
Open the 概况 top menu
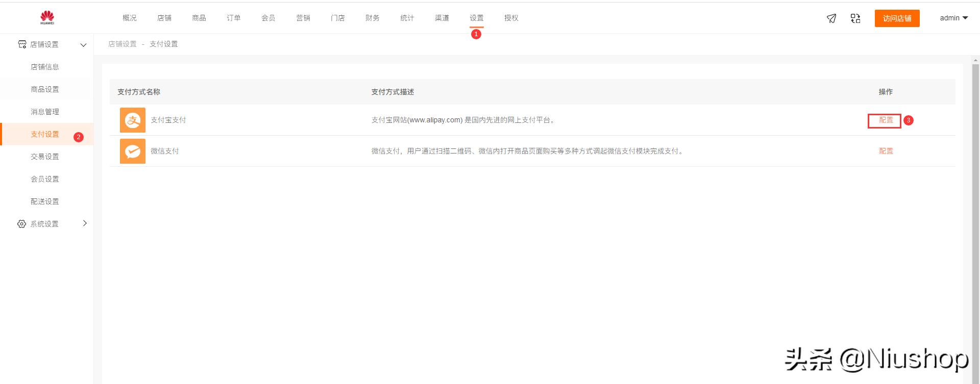pyautogui.click(x=130, y=18)
